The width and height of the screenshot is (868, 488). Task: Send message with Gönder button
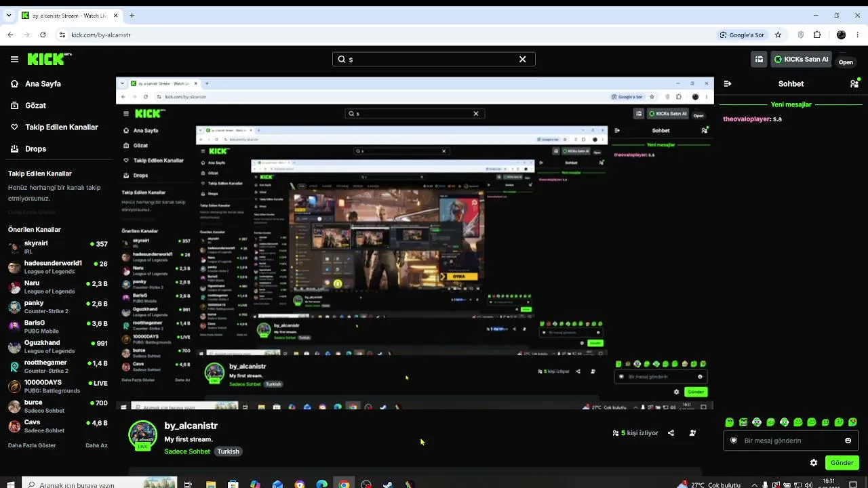[842, 463]
